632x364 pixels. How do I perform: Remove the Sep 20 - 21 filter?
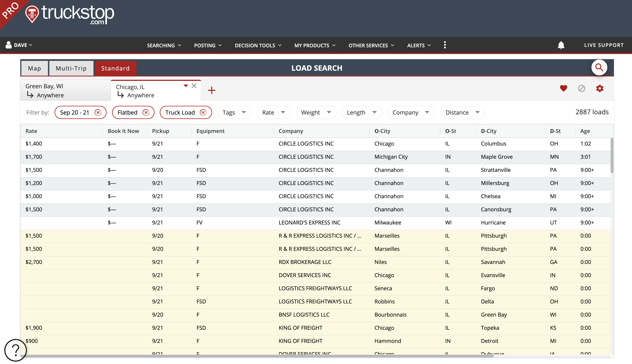click(98, 112)
